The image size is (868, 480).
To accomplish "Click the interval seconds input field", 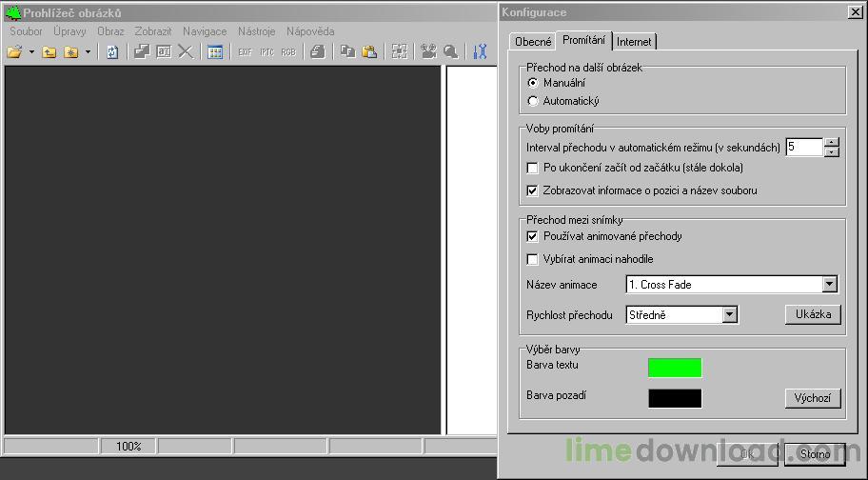I will (804, 148).
